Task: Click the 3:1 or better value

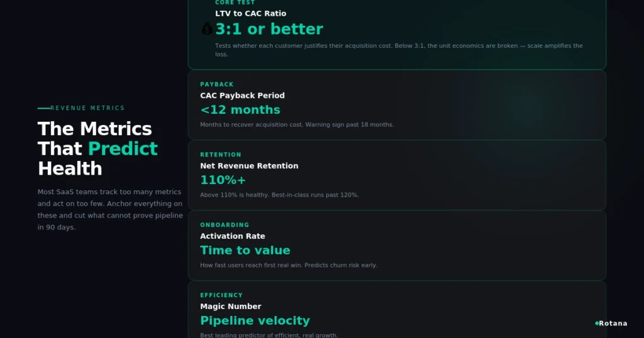Action: (x=269, y=29)
